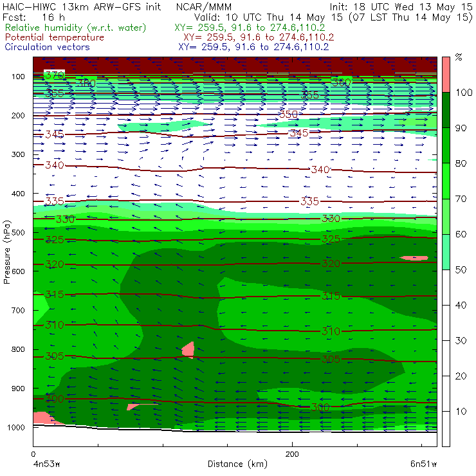The height and width of the screenshot is (476, 476).
Task: Click the '%' unit label above colorbar
Action: pos(459,57)
